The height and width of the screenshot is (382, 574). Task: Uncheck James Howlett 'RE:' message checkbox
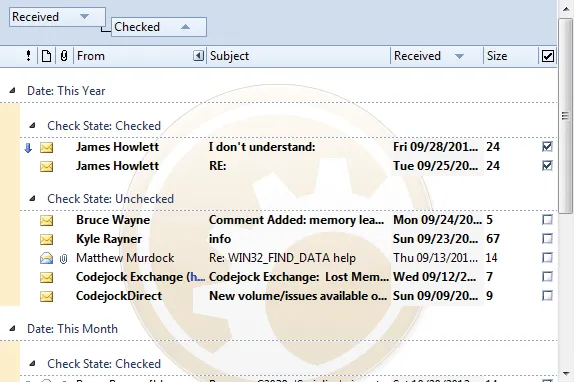click(x=547, y=165)
